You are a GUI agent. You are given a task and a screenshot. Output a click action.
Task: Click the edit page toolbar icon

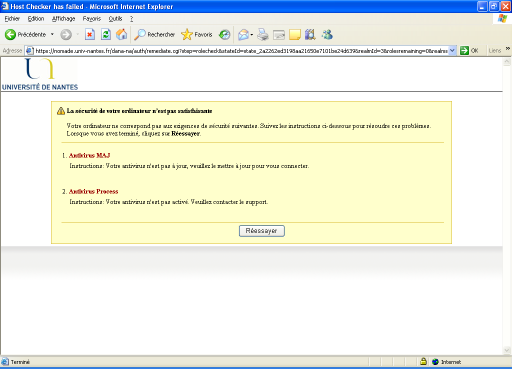tap(279, 35)
